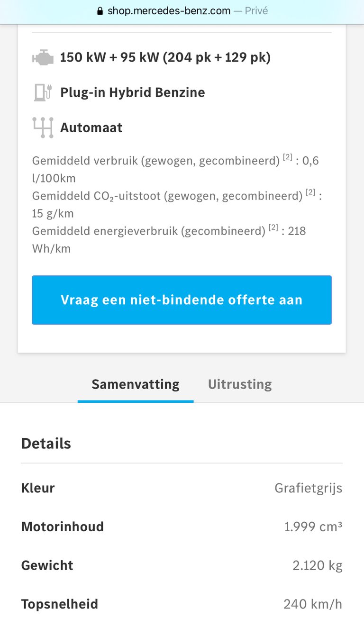Screen dimensions: 364x627
Task: Tap the Motorinhoud 1.999 cm³ value
Action: coord(313,527)
